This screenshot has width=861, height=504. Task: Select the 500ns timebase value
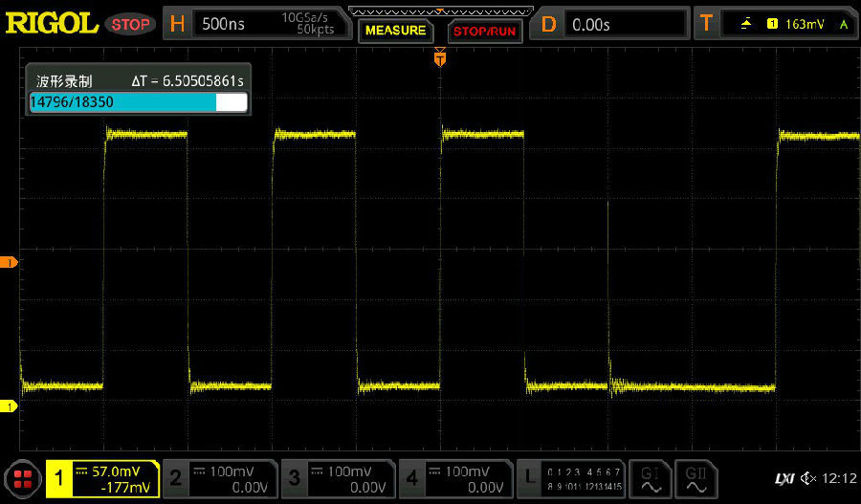[223, 24]
